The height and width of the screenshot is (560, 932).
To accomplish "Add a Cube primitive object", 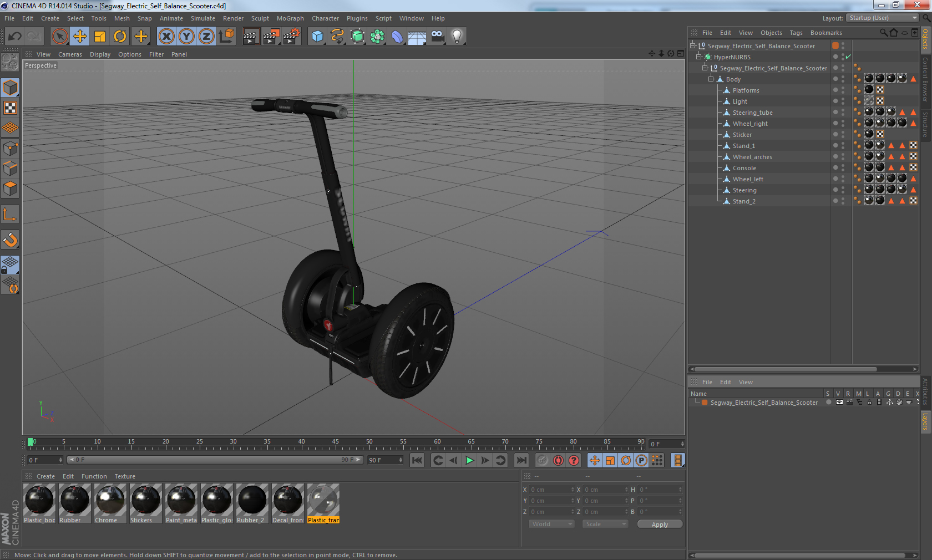I will coord(317,37).
